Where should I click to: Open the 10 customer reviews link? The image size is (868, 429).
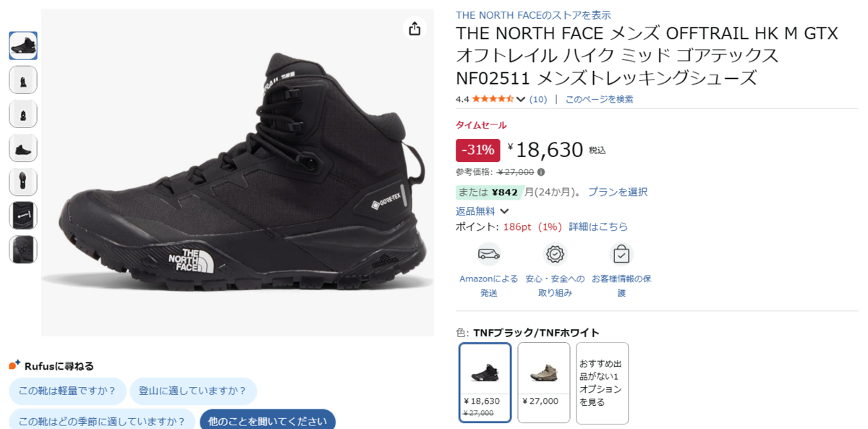pyautogui.click(x=538, y=99)
